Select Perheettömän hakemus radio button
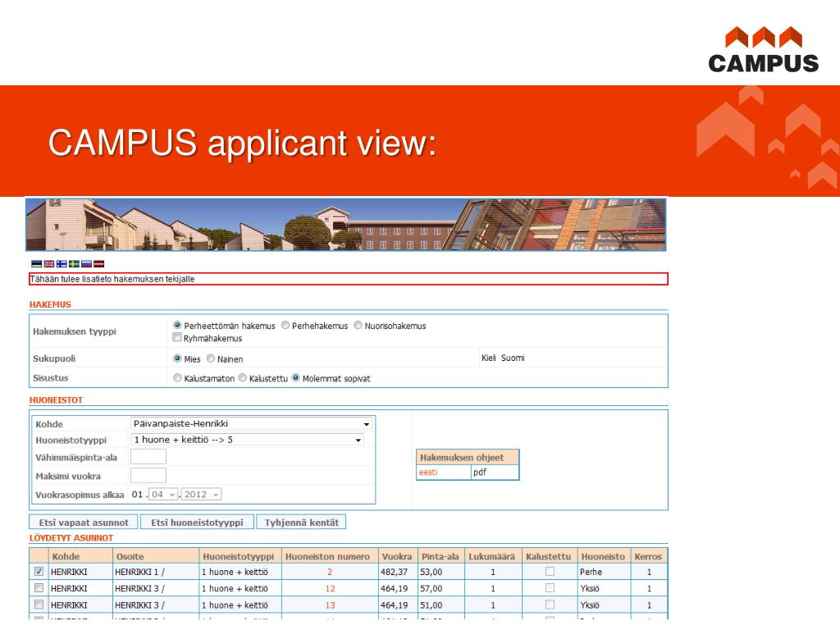 coord(177,325)
